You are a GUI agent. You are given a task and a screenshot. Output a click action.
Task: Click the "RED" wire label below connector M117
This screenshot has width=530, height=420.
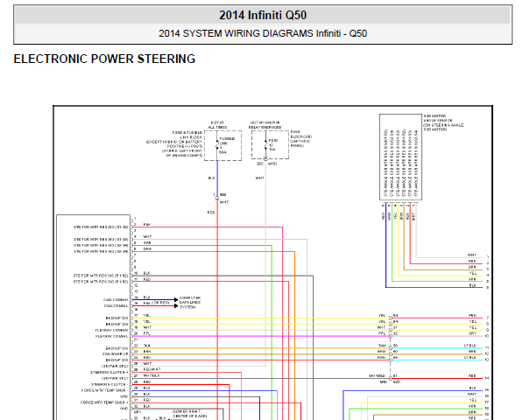point(211,213)
